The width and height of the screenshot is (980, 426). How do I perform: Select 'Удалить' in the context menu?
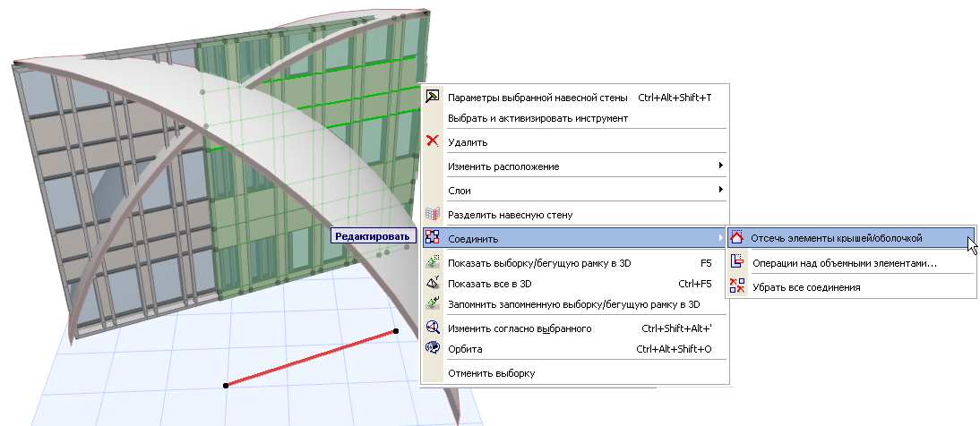point(576,141)
